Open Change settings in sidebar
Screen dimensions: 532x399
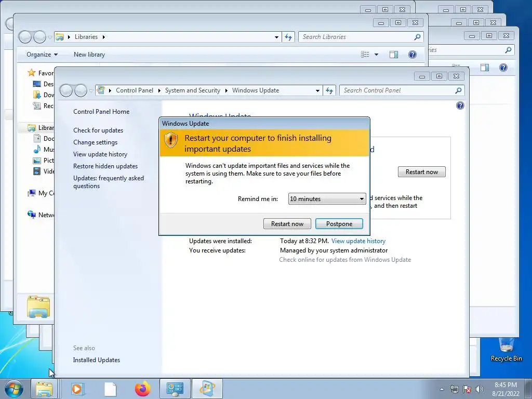point(96,142)
